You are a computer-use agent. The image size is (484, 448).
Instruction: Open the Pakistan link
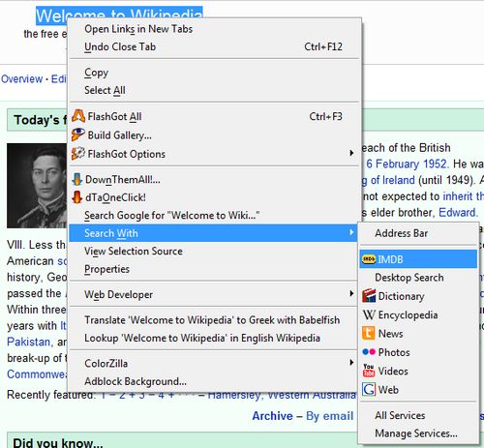tap(29, 342)
